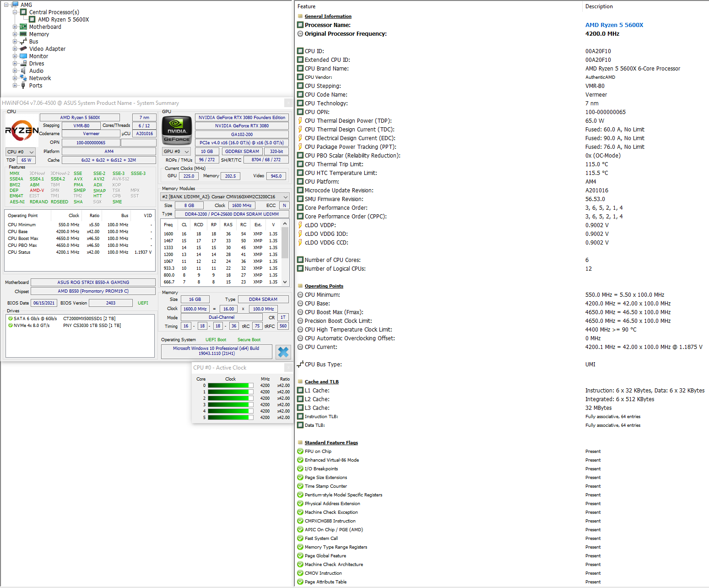Open the CPU #0 selector dropdown
Image resolution: width=709 pixels, height=588 pixels.
[21, 152]
